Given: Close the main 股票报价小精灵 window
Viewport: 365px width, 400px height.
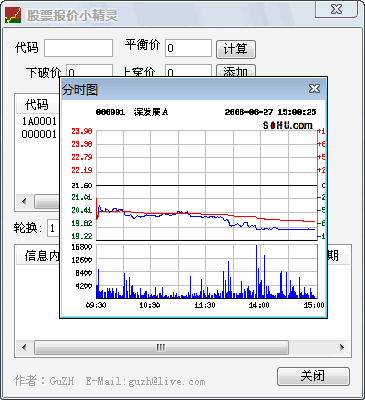Looking at the screenshot, I should tap(336, 9).
